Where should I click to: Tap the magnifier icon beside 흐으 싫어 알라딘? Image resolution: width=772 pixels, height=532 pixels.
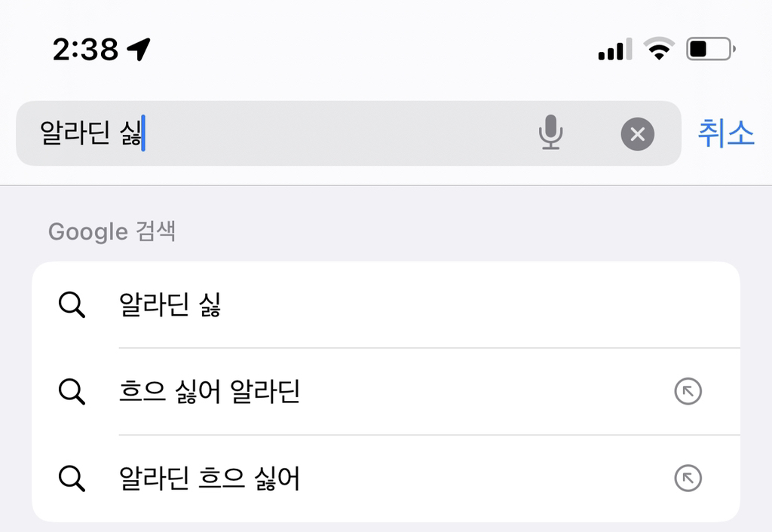click(x=72, y=391)
